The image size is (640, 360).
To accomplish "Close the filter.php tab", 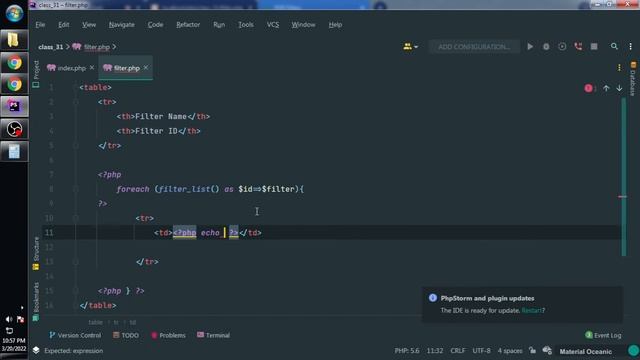I will click(146, 68).
